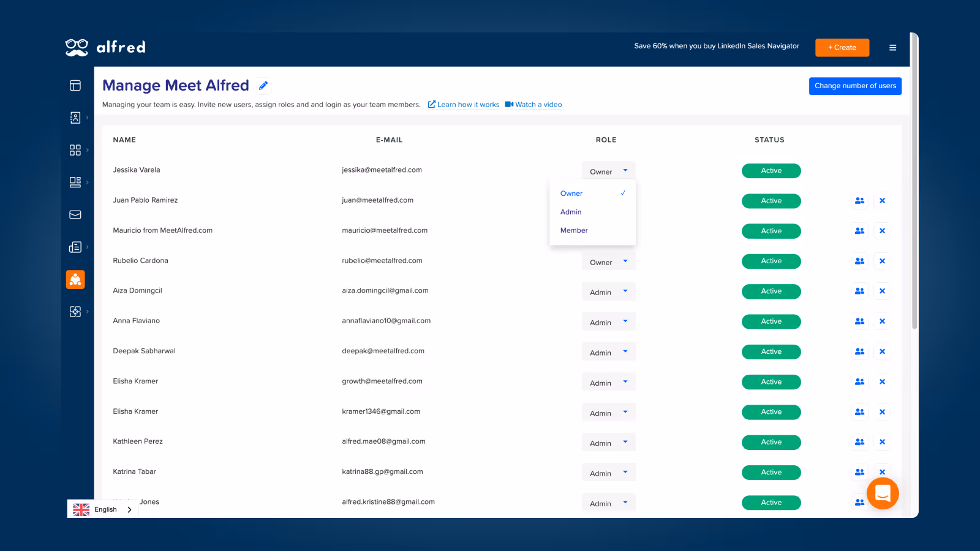Remove Rubelio Cardona with X icon
This screenshot has height=551, width=980.
[x=882, y=261]
